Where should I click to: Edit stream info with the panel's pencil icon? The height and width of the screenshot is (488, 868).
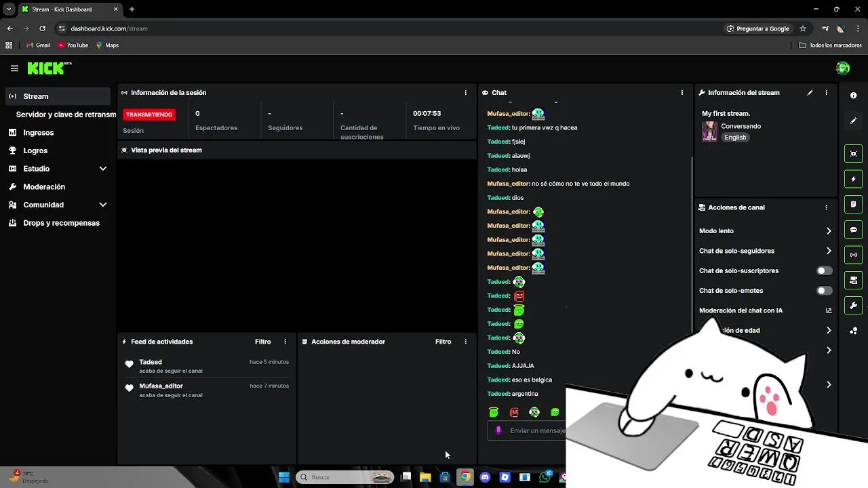[x=810, y=93]
